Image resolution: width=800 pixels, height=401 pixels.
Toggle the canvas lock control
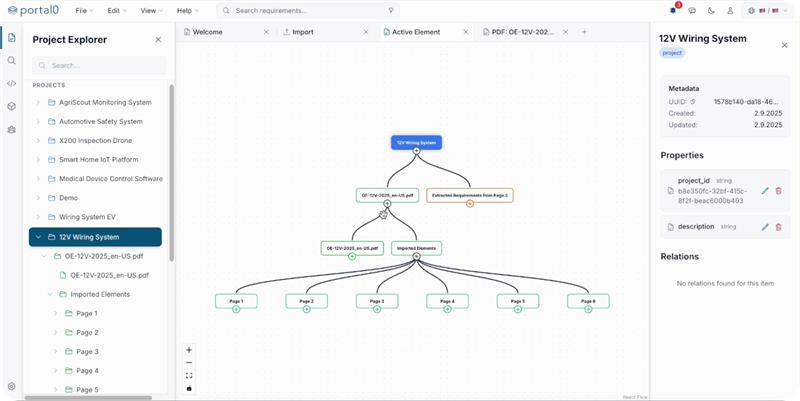189,388
